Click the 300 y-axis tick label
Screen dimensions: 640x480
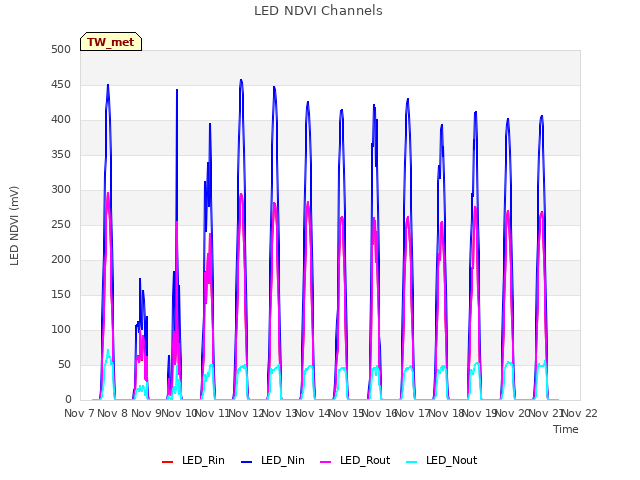tap(61, 189)
